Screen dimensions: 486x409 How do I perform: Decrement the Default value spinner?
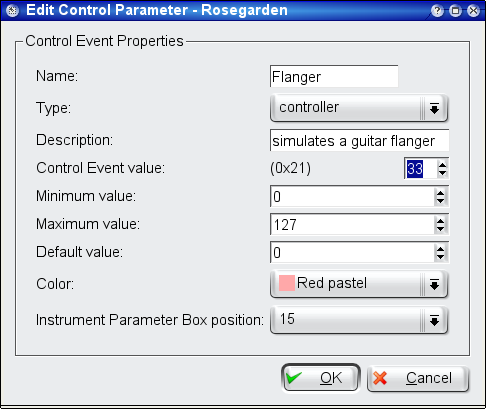click(x=440, y=257)
